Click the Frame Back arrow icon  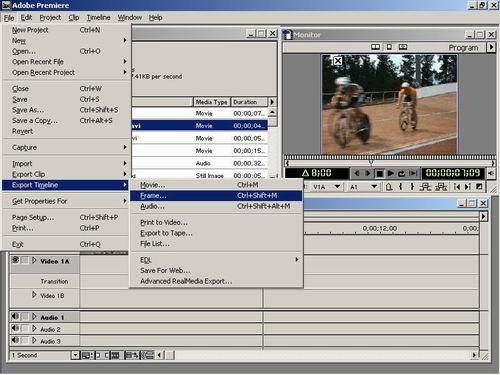(x=357, y=173)
